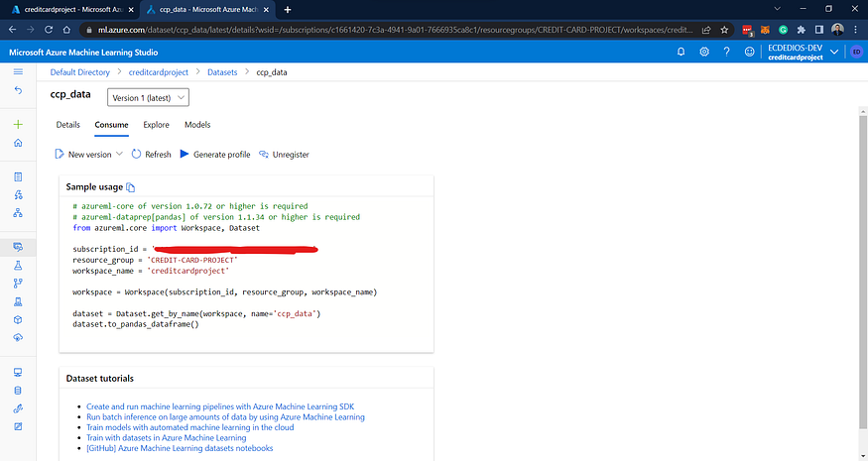Open Compute monitor icon in sidebar
The image size is (868, 461).
[18, 373]
